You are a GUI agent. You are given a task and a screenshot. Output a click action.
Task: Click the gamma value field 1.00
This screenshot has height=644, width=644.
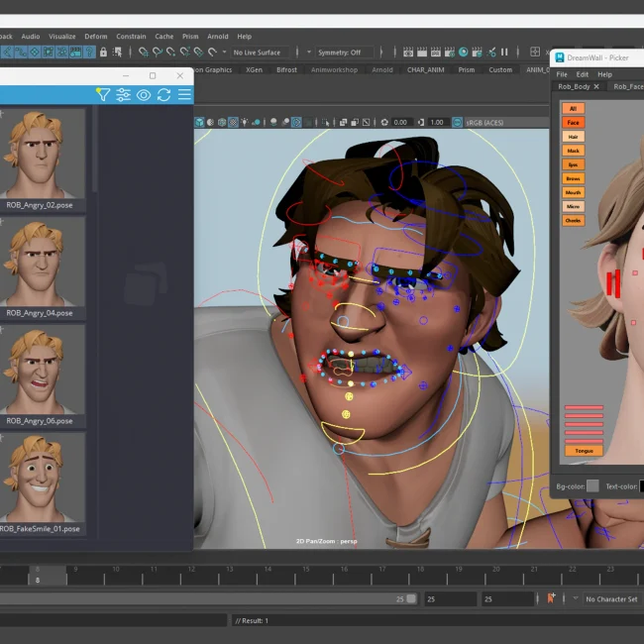coord(437,123)
